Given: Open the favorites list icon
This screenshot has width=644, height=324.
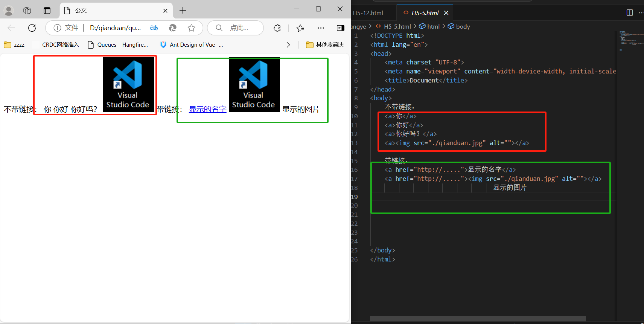Looking at the screenshot, I should 300,28.
